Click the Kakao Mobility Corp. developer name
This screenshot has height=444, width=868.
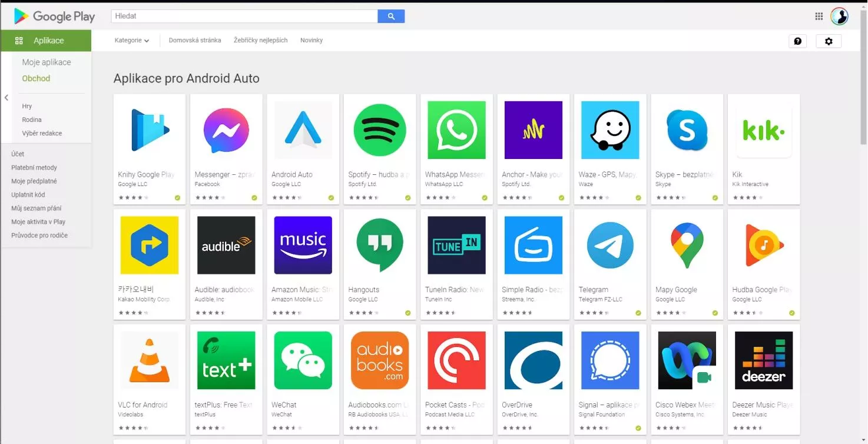click(144, 300)
